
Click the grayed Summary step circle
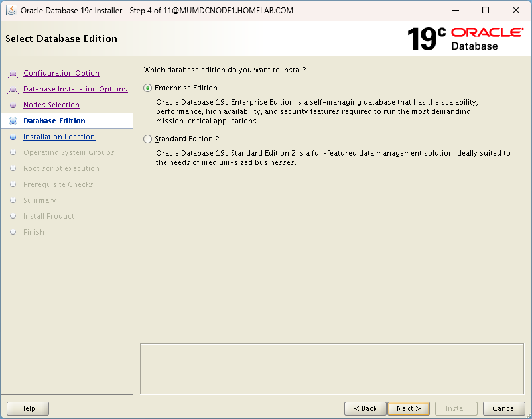pyautogui.click(x=13, y=200)
